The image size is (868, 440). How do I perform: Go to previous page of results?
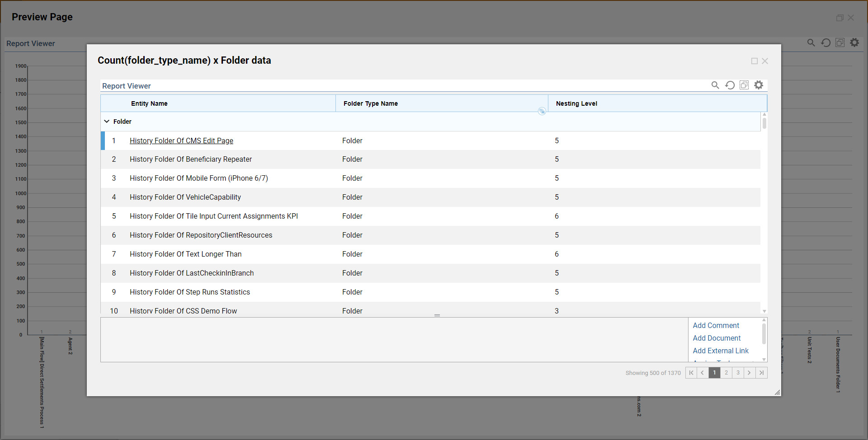[x=703, y=373]
